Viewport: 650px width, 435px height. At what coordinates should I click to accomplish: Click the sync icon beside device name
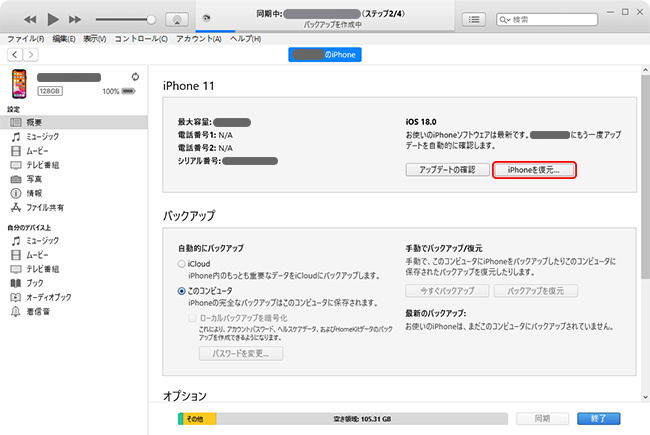(x=135, y=76)
